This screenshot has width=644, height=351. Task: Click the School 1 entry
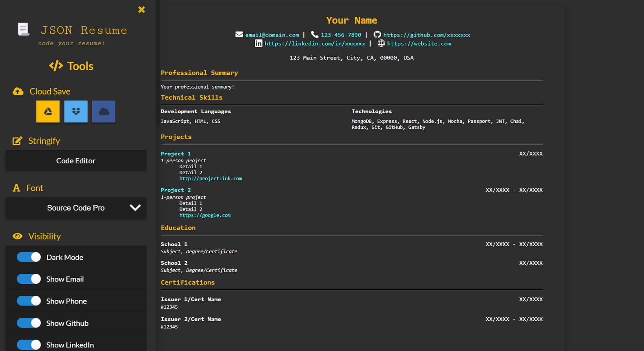coord(174,244)
